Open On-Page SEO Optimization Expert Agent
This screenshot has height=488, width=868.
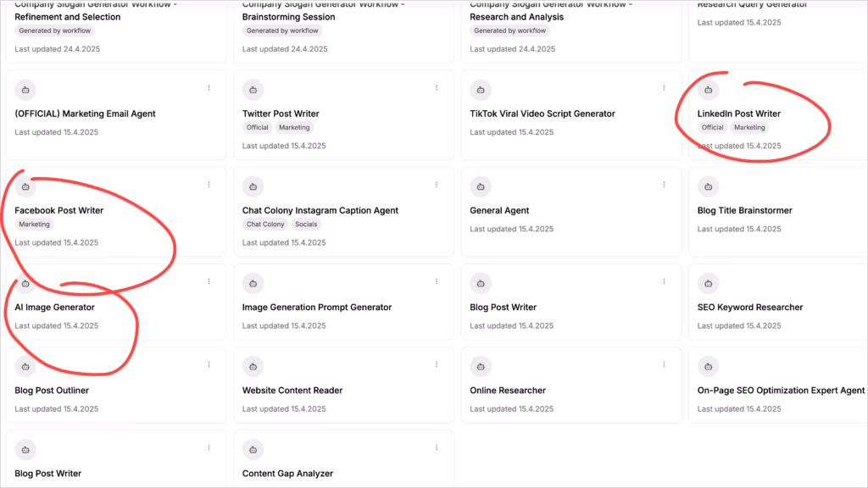(781, 390)
